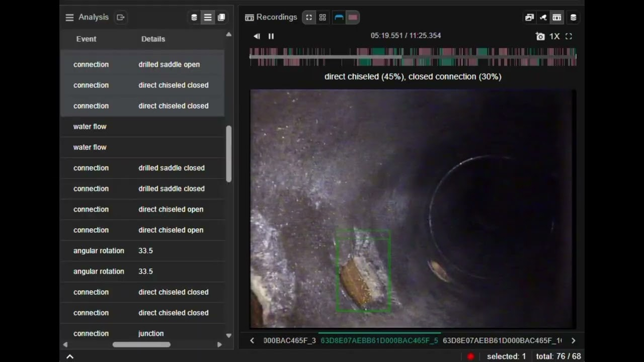
Task: Change the 1X playback speed
Action: pos(554,36)
